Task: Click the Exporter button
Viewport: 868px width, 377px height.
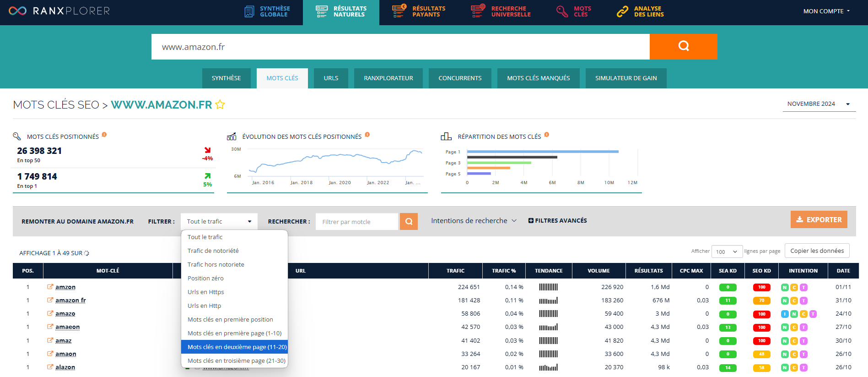Action: (819, 219)
